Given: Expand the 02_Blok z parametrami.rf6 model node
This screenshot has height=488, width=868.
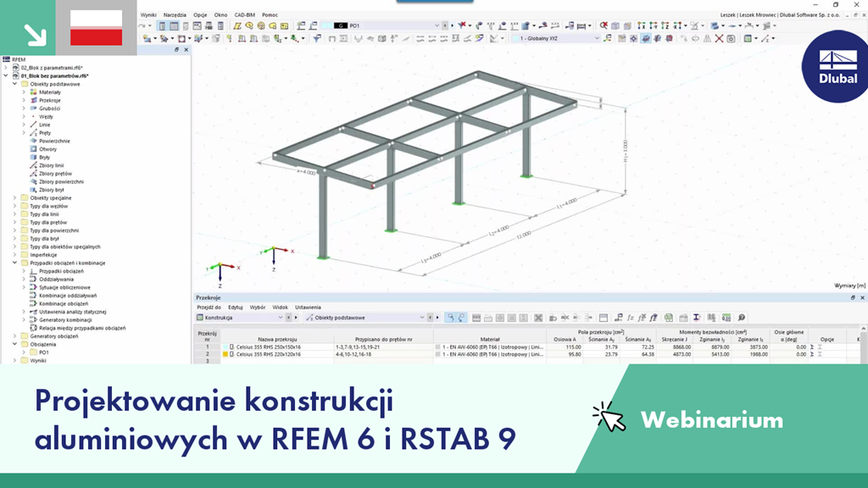Looking at the screenshot, I should click(6, 68).
